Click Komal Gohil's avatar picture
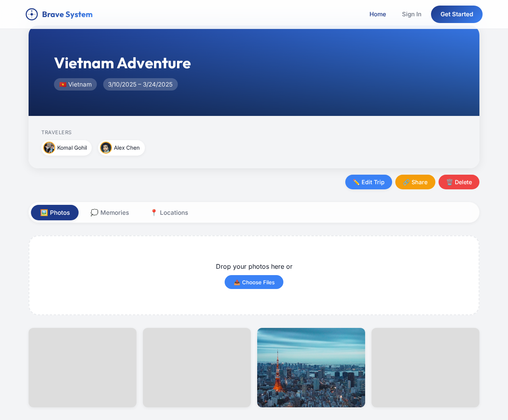Viewport: 508px width, 420px height. [x=49, y=148]
